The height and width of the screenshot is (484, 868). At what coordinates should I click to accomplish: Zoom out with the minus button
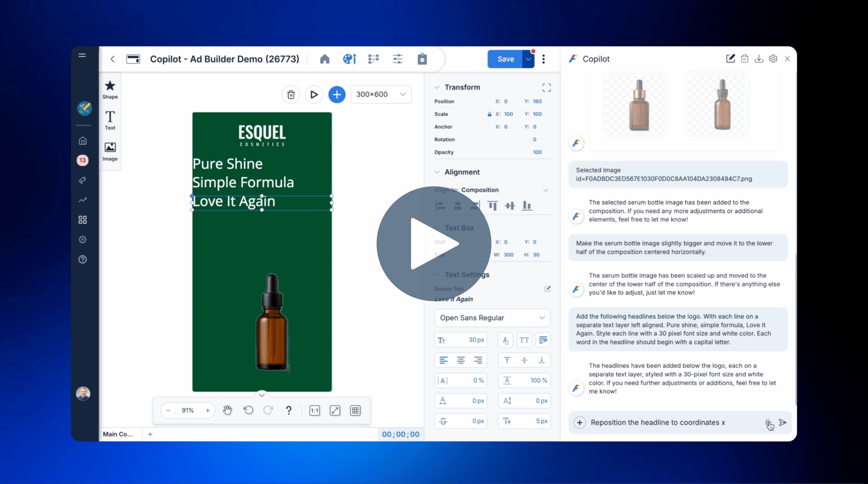(168, 411)
